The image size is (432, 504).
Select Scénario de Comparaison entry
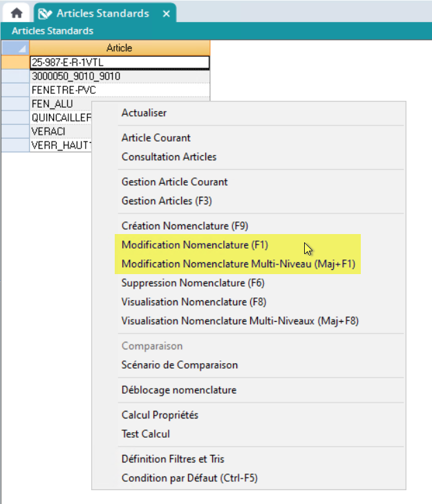(x=179, y=365)
